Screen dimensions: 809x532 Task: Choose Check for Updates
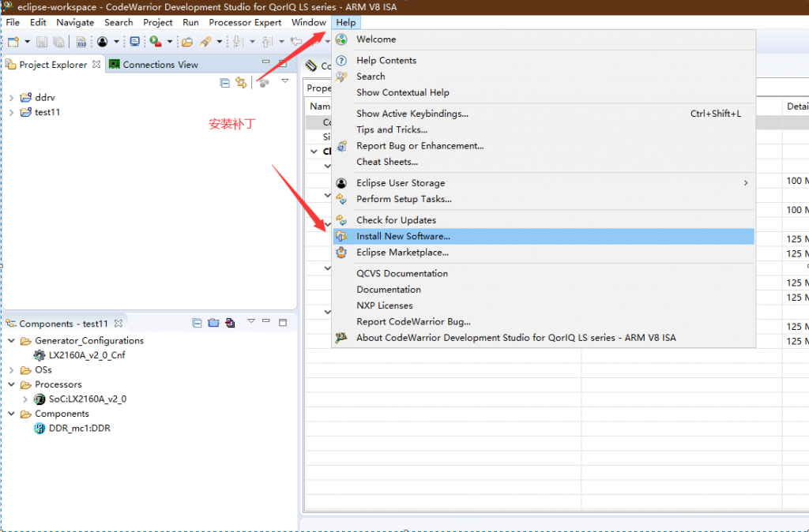click(544, 220)
